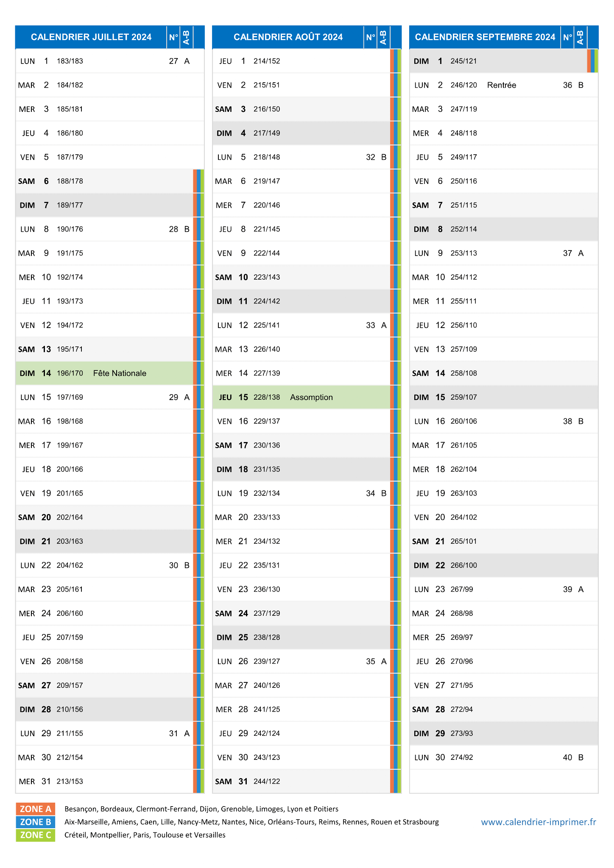Viewport: 614px width, 868px height.
Task: Select the Calendrier Juillet 2024 header
Action: click(91, 37)
